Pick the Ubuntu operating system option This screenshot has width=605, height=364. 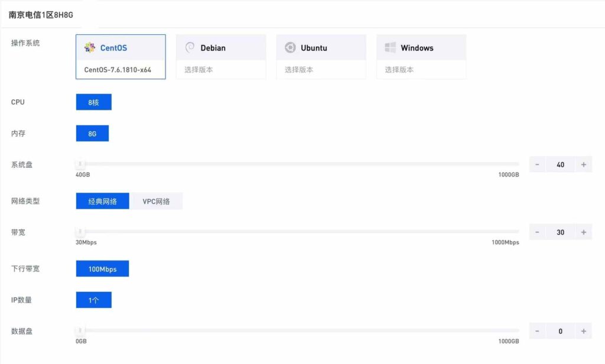point(321,48)
